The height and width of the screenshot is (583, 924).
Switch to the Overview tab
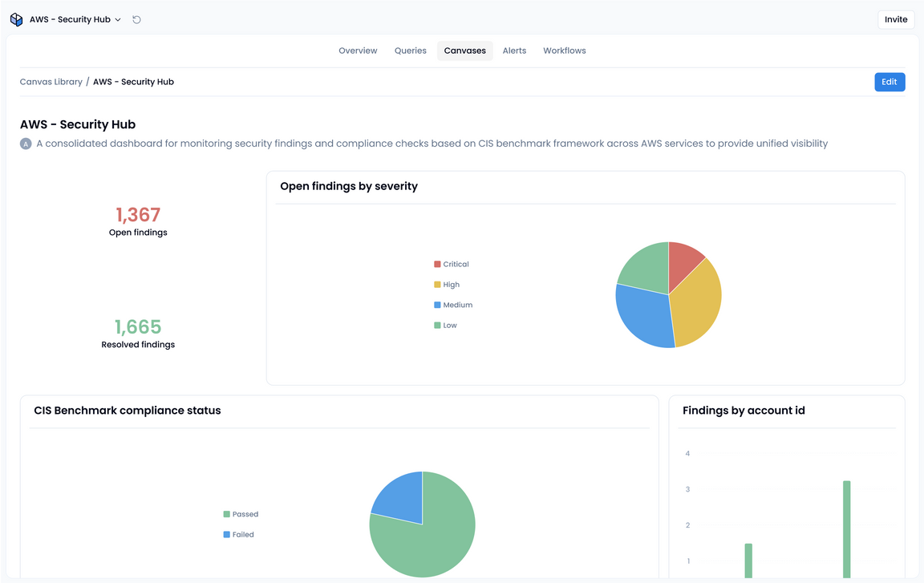358,51
